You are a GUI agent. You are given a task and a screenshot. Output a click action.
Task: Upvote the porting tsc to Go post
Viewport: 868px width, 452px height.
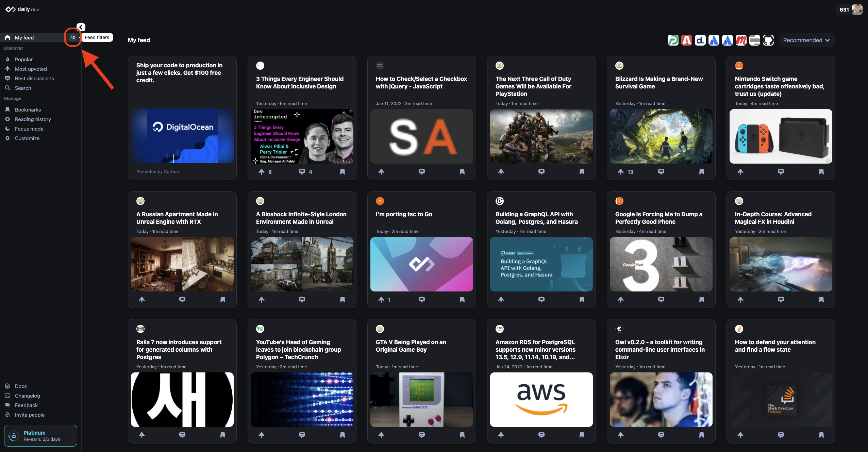point(381,300)
